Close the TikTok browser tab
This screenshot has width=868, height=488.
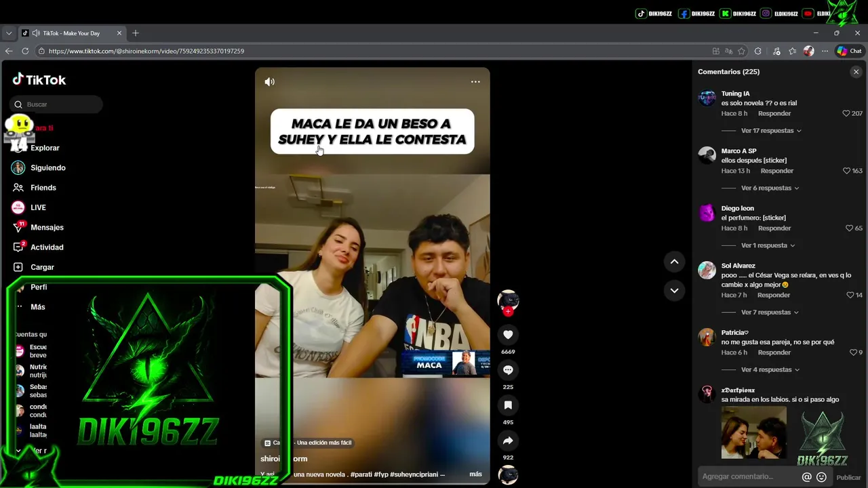pyautogui.click(x=119, y=33)
